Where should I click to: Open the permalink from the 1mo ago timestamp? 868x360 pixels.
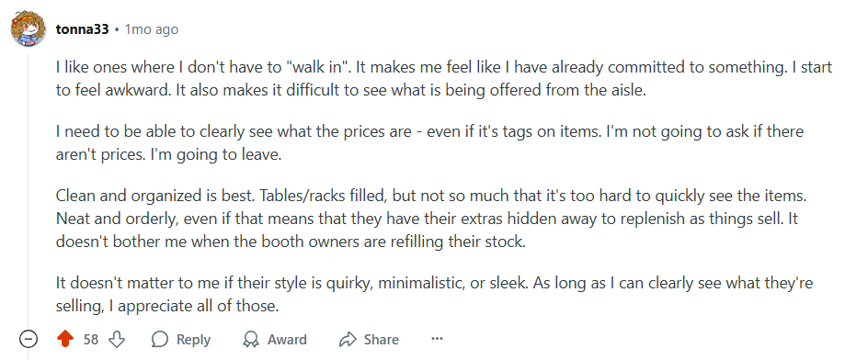pyautogui.click(x=152, y=29)
